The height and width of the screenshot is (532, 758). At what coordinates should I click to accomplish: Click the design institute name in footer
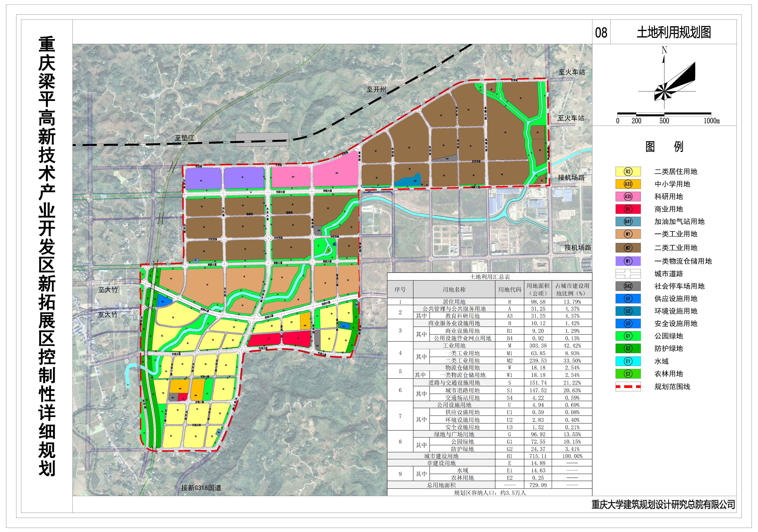click(663, 505)
